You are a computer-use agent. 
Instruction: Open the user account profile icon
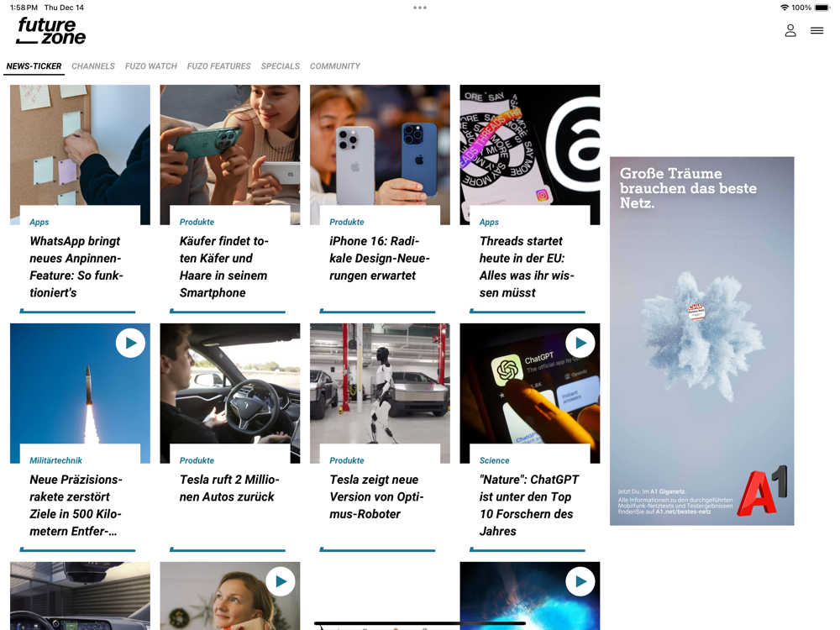pyautogui.click(x=790, y=30)
